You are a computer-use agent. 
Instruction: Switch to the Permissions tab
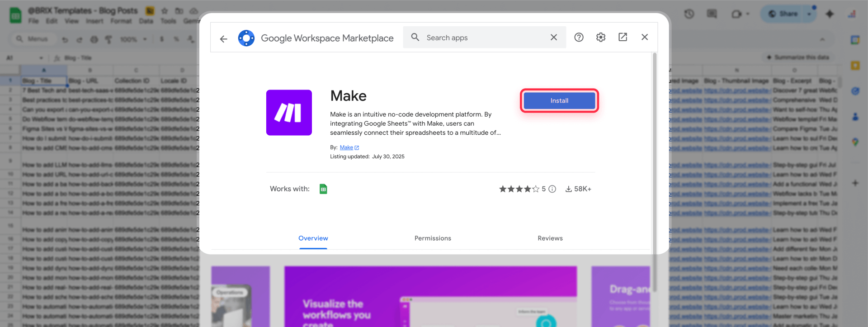pyautogui.click(x=433, y=238)
